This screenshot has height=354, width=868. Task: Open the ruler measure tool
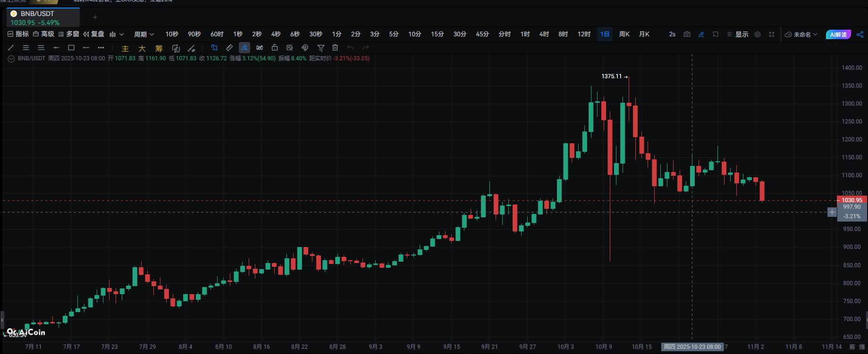pyautogui.click(x=229, y=48)
